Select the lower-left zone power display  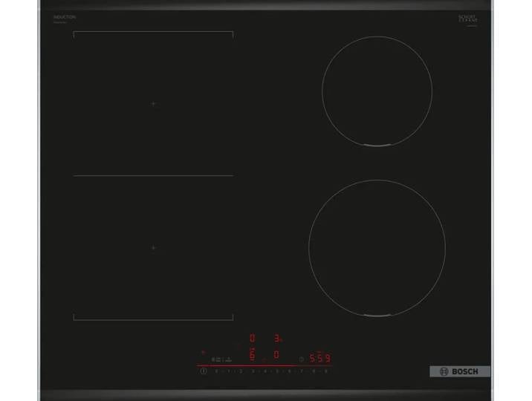pos(252,354)
